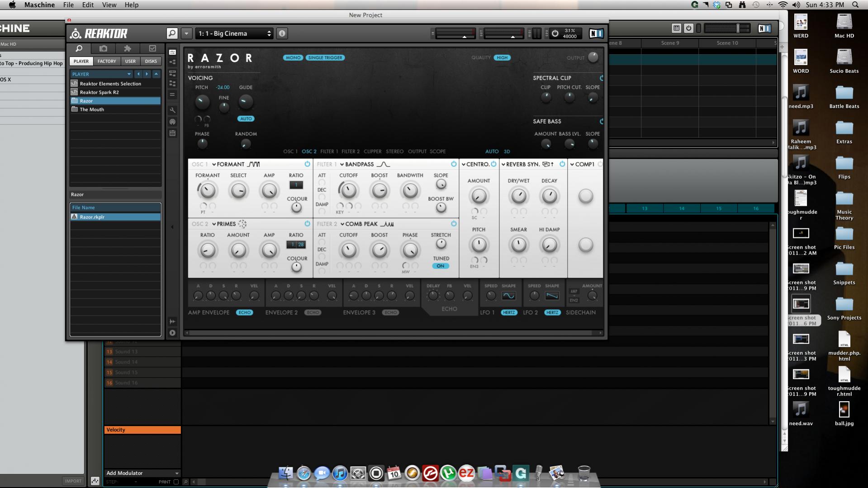Click the Reaktor CPU power icon
Screen dimensions: 868x488
pos(555,33)
